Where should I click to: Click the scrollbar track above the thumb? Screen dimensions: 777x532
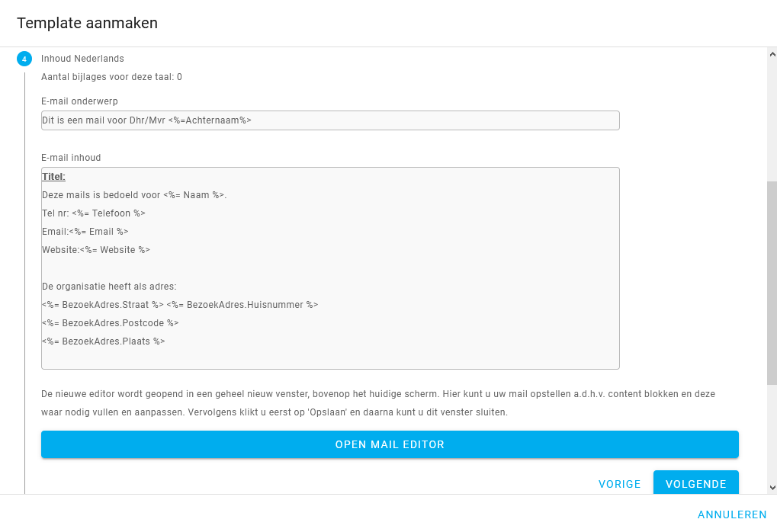coord(772,120)
